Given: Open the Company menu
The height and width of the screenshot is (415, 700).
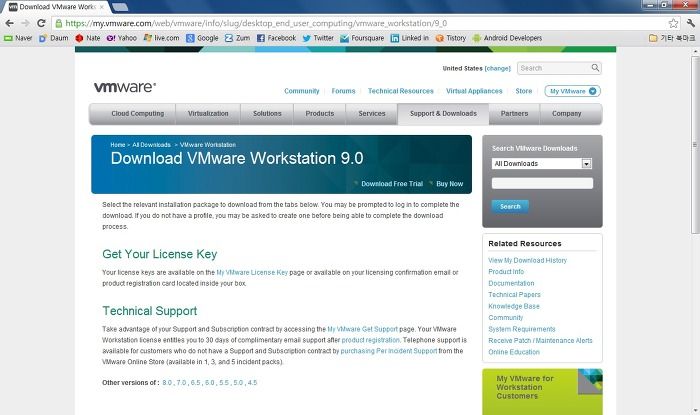Looking at the screenshot, I should [567, 114].
